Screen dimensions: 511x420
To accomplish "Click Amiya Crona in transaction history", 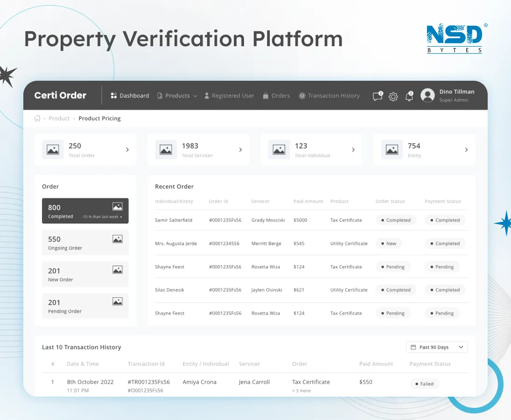I will click(199, 382).
